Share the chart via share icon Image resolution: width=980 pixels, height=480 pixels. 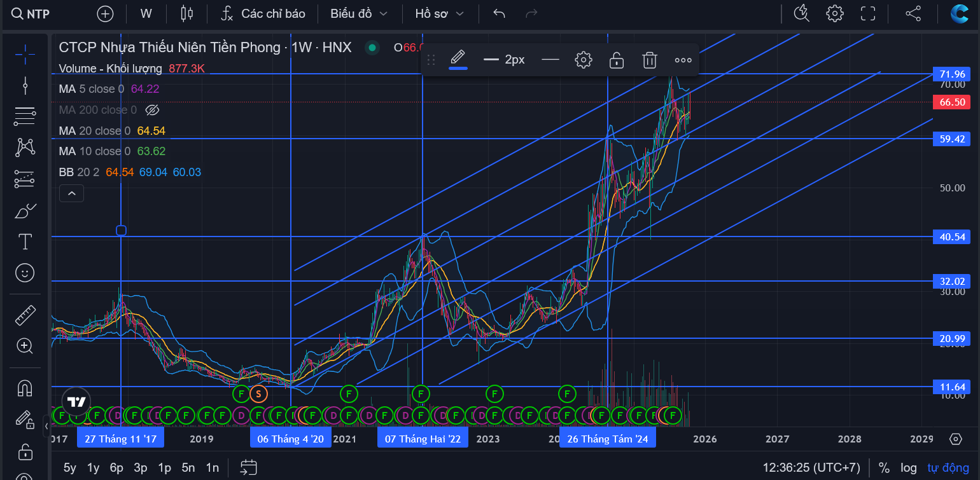(913, 13)
